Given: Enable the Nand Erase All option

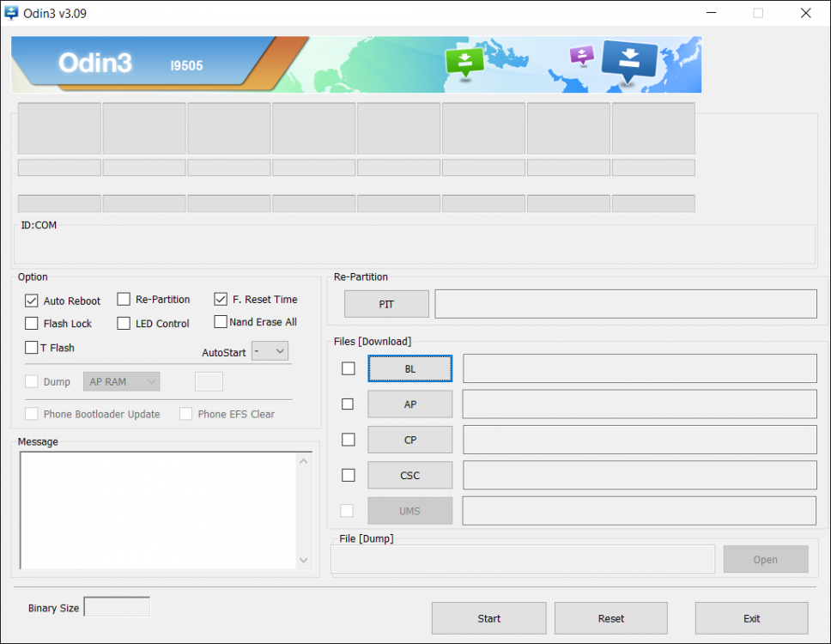Looking at the screenshot, I should (221, 322).
